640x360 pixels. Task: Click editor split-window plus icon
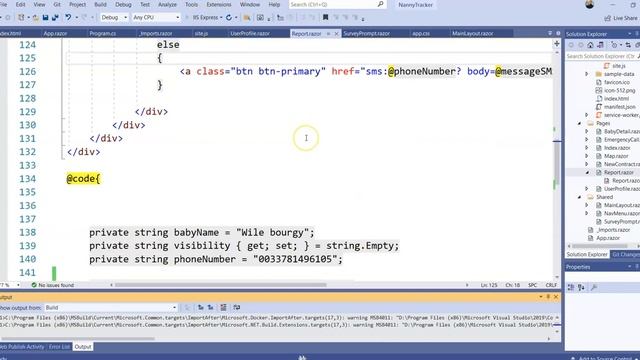(556, 44)
